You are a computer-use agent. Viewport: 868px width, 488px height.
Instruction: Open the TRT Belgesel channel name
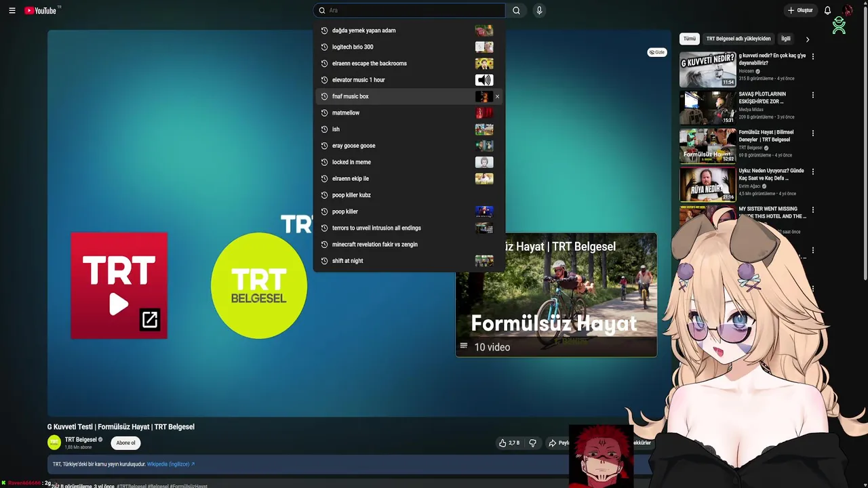click(81, 439)
